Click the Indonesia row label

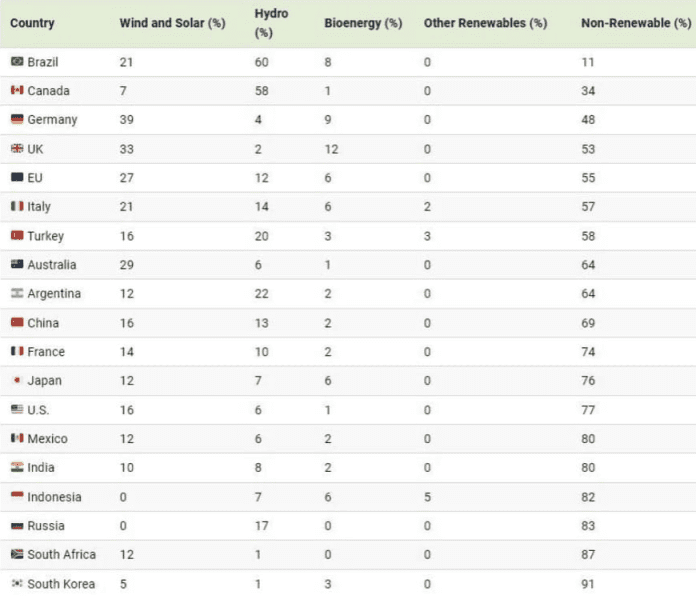[54, 497]
